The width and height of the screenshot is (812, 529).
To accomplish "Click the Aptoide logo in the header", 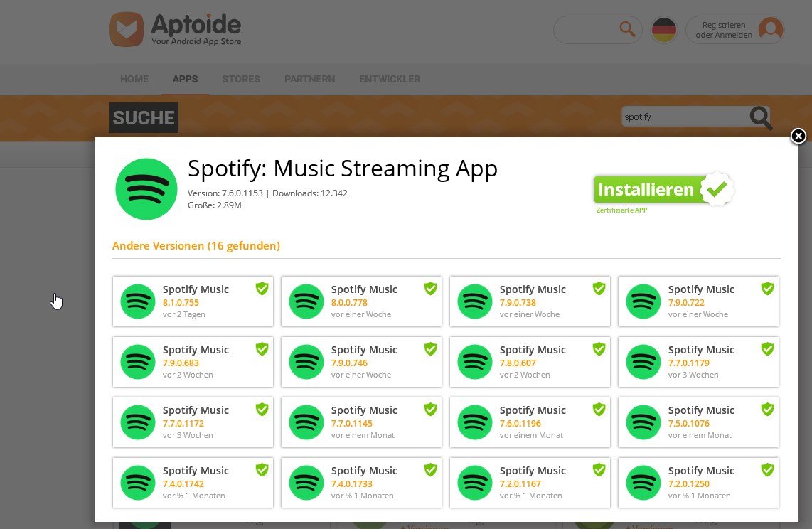I will tap(176, 29).
